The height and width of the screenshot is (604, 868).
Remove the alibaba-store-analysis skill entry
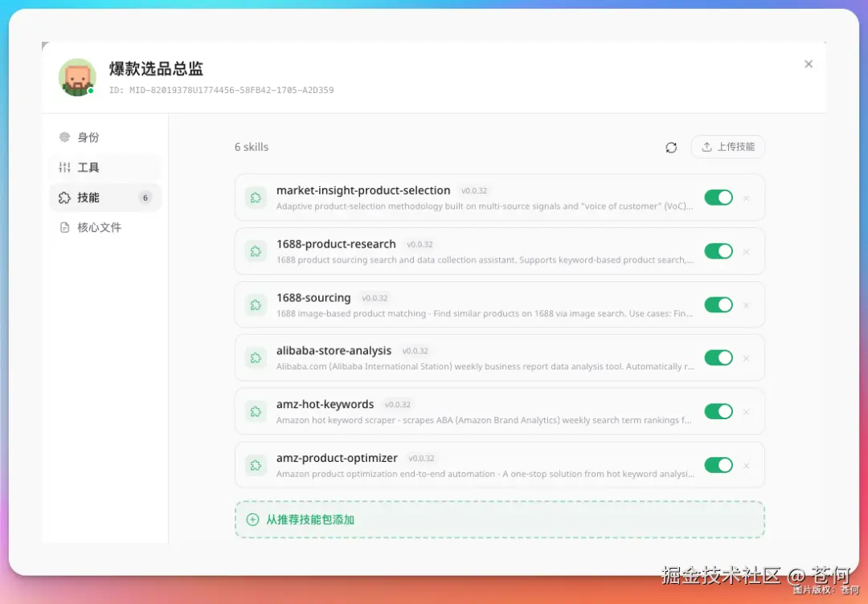(x=745, y=358)
